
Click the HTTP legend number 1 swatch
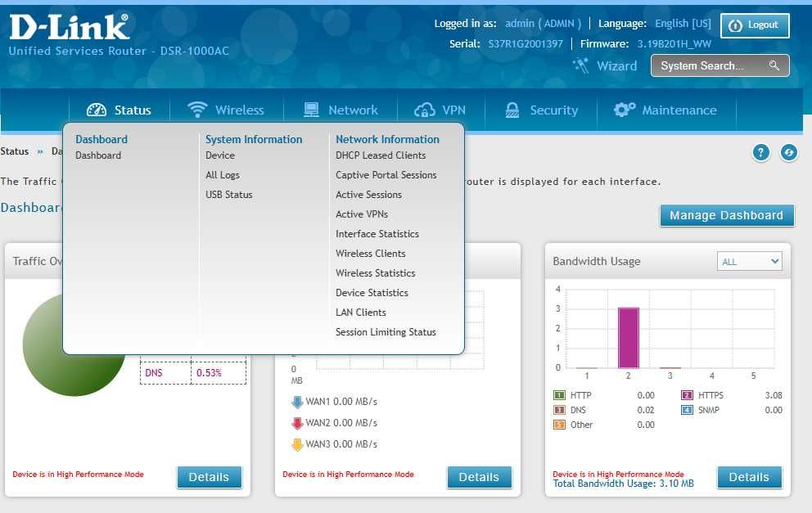pos(559,395)
